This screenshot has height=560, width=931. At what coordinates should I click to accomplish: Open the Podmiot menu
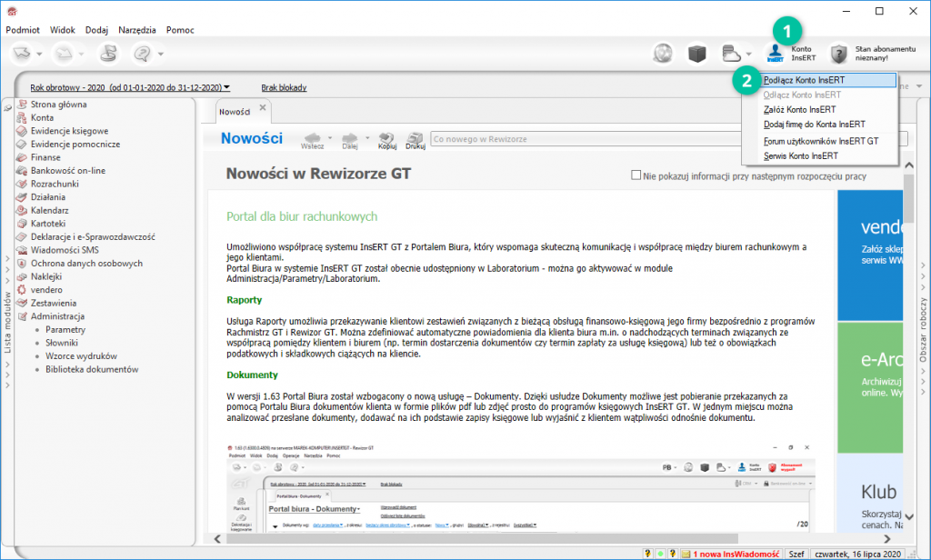[x=23, y=30]
